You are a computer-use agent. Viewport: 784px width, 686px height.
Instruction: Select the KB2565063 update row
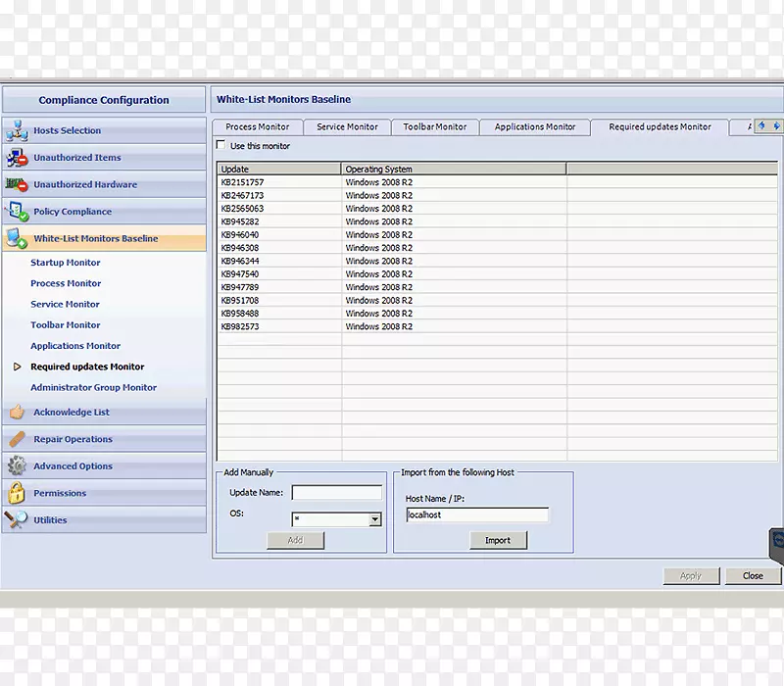click(x=243, y=209)
